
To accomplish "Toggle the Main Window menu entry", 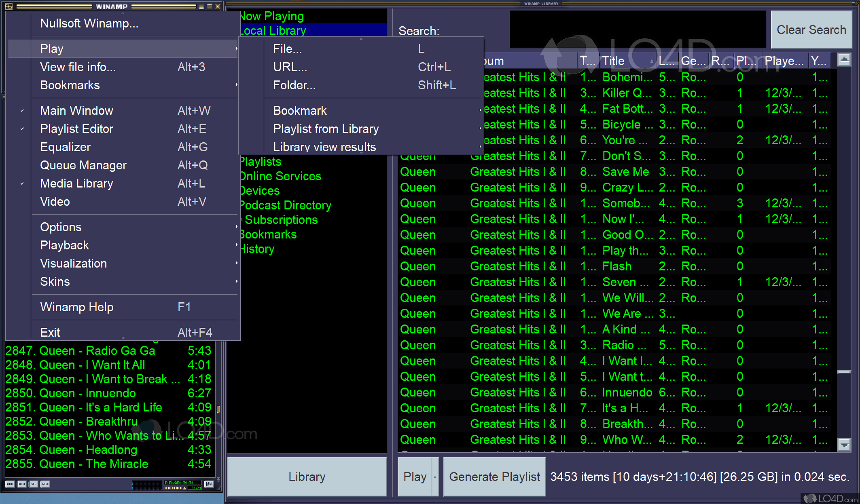I will [77, 110].
